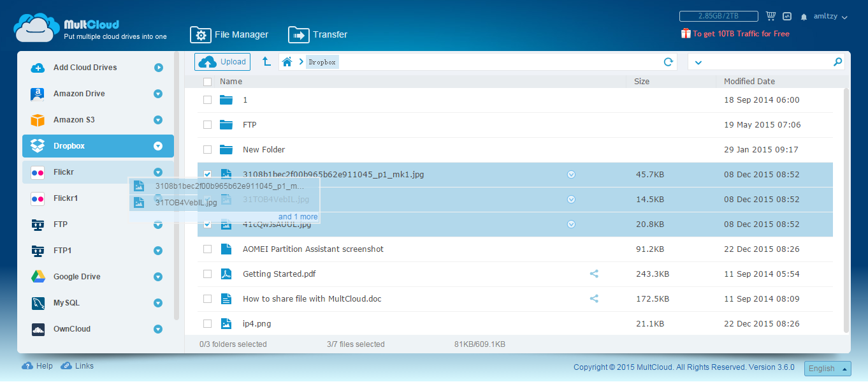Image resolution: width=868 pixels, height=382 pixels.
Task: Toggle the select-all checkbox in header
Action: [207, 82]
